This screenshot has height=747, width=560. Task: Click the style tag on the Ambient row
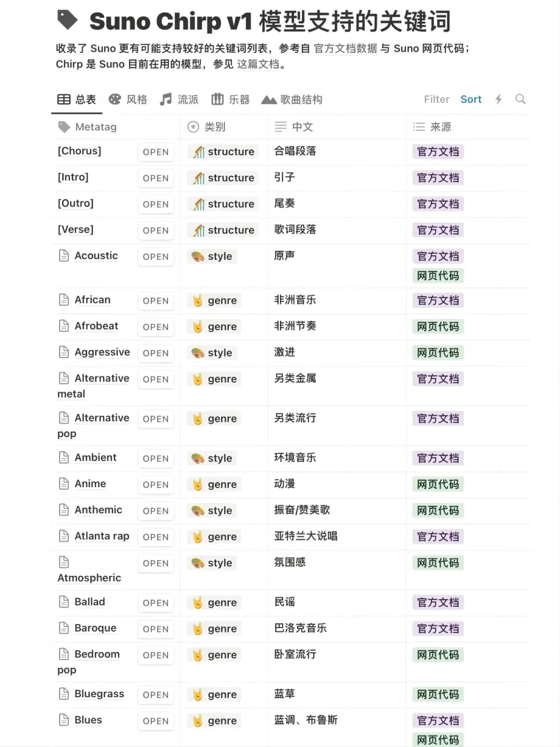[212, 458]
